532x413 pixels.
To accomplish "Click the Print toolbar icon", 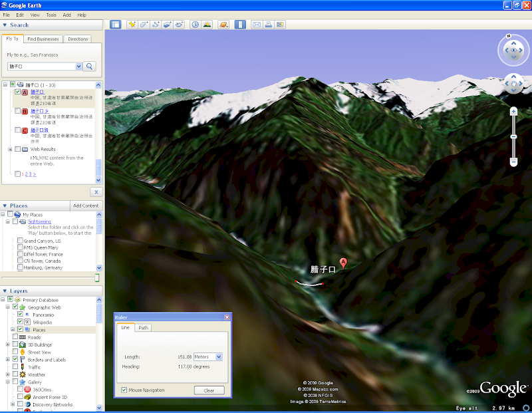I will tap(269, 25).
